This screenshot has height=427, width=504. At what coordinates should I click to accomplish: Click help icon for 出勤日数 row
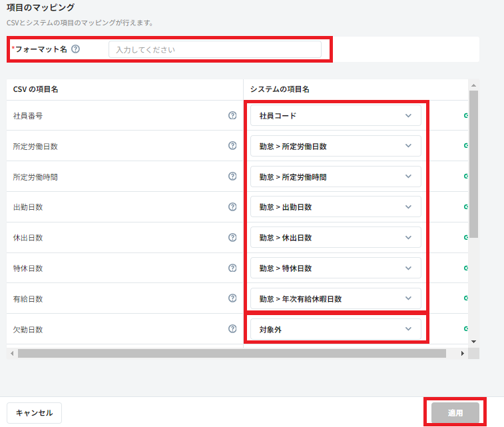[x=232, y=207]
